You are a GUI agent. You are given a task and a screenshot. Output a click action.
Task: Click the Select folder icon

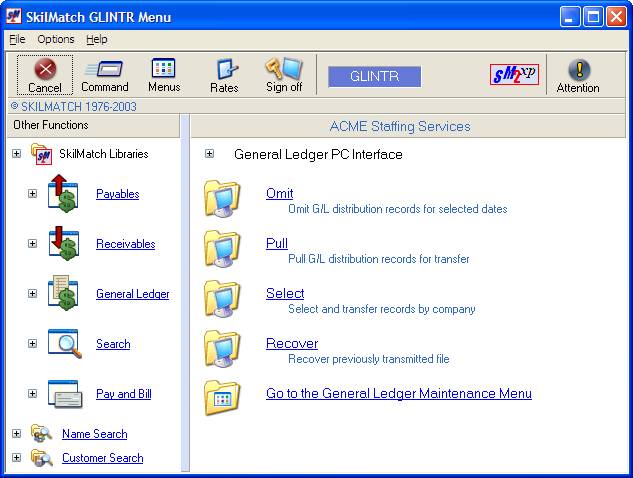(222, 299)
